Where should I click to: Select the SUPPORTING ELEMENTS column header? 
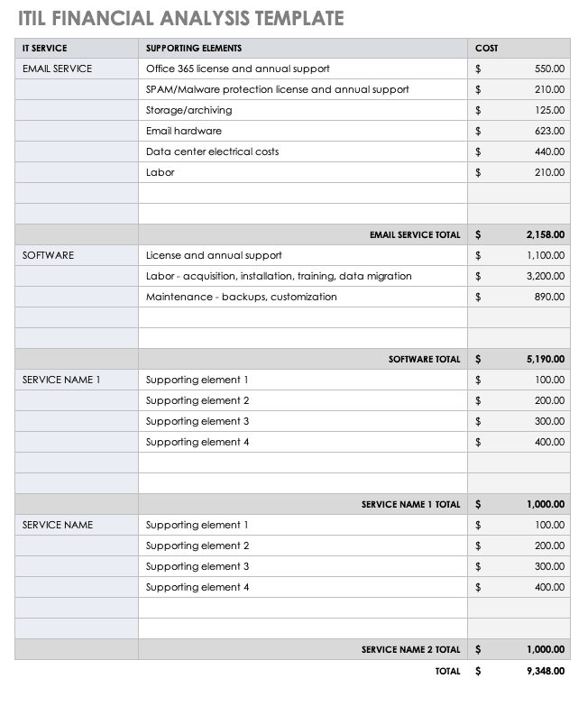(193, 48)
